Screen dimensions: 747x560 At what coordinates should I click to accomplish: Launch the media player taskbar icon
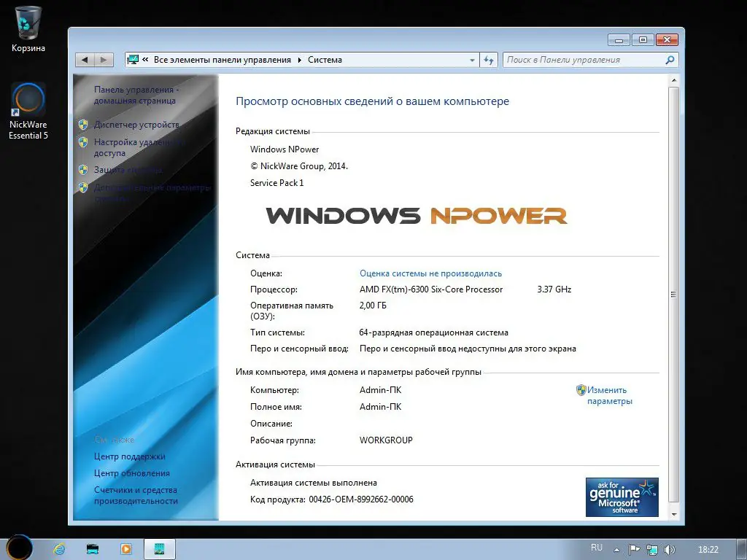[126, 549]
